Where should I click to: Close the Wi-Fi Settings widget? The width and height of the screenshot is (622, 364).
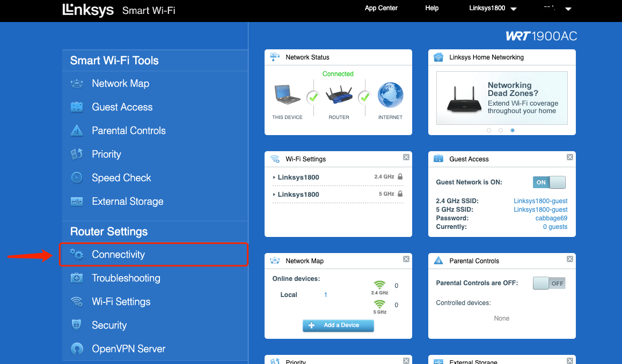pos(406,157)
